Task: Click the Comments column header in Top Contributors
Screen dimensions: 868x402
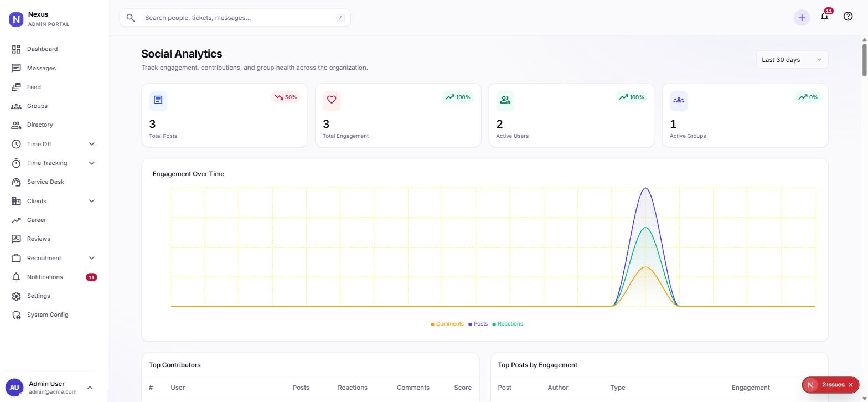Action: [413, 388]
